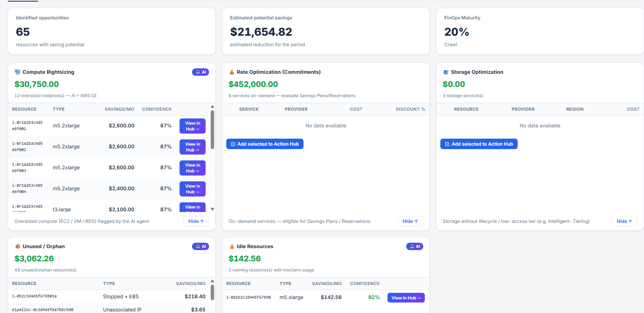Screen dimensions: 644x313
Task: Click the Unused / Orphan table scrollbar thumb
Action: point(212,292)
